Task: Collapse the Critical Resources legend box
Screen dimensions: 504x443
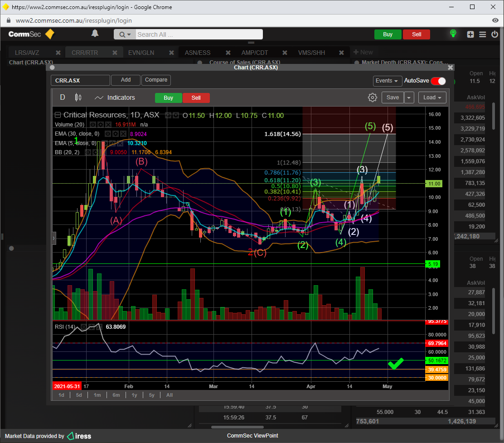Action: tap(58, 115)
